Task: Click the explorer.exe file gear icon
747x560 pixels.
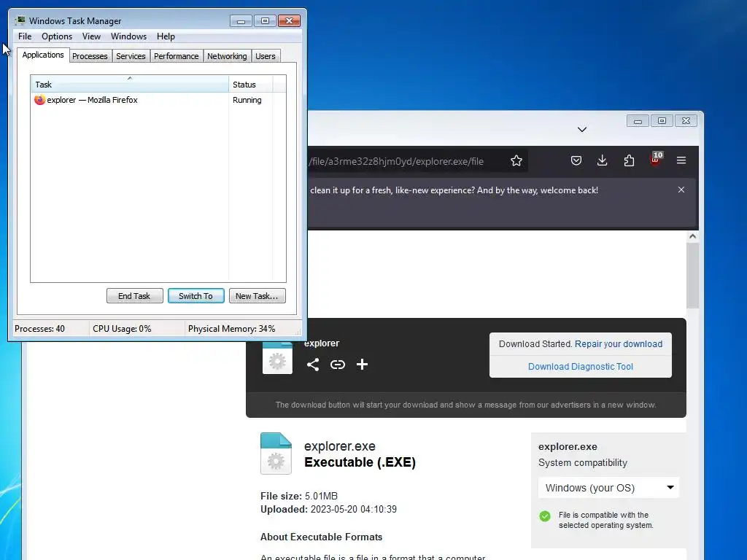Action: click(x=276, y=454)
